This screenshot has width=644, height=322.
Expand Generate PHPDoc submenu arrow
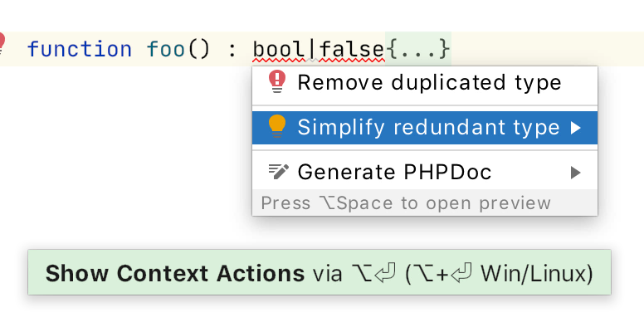tap(576, 173)
